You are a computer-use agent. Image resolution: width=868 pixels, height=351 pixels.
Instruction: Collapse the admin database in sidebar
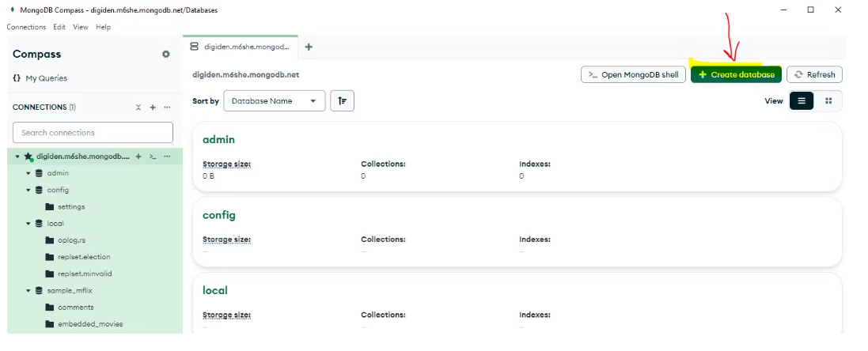click(x=28, y=174)
